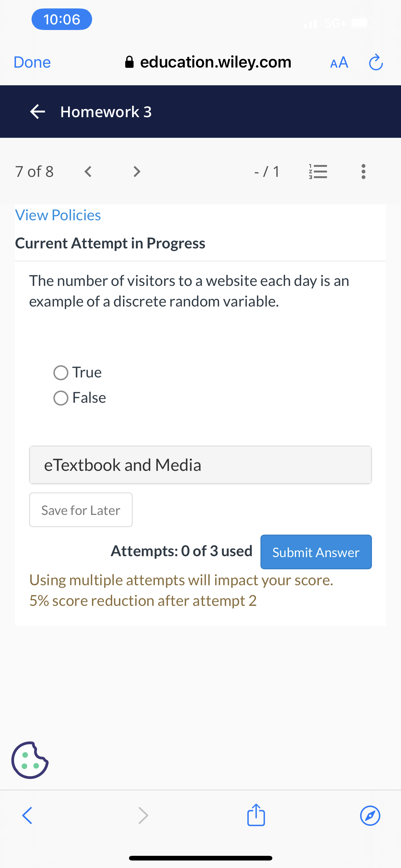Tap the lock icon beside the website address
Image resolution: width=401 pixels, height=868 pixels.
click(x=130, y=62)
